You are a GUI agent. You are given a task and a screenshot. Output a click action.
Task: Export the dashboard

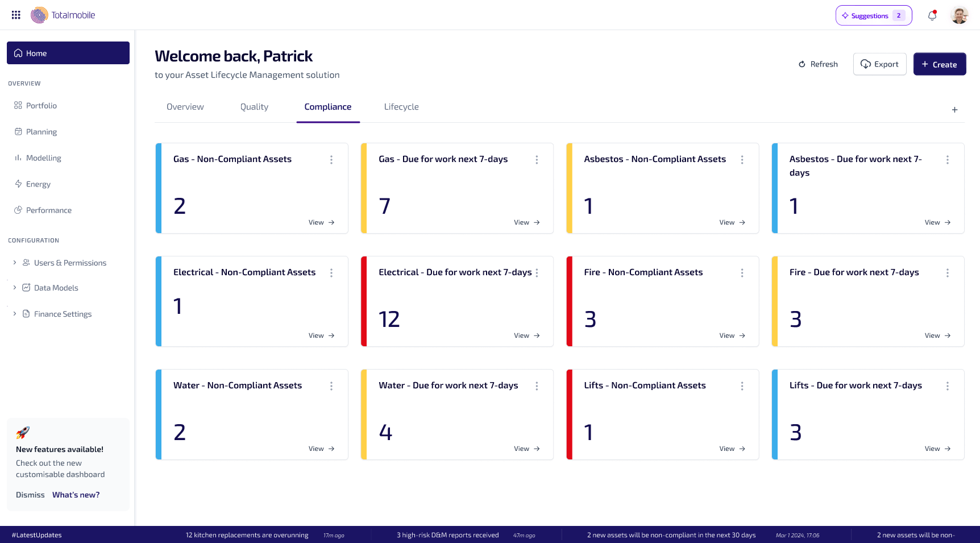tap(879, 64)
